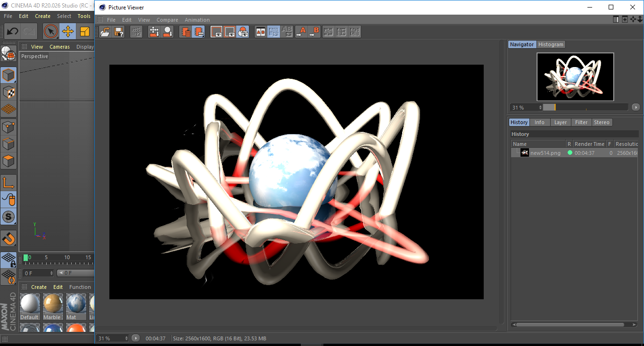Click the Locked Workplane grid icon
This screenshot has height=346, width=644.
8,260
